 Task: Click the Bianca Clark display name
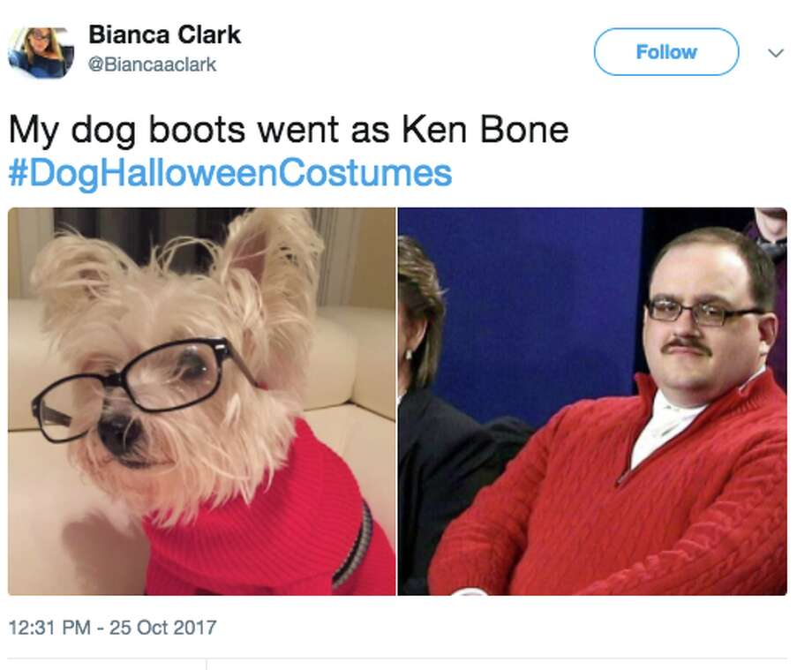tap(165, 34)
